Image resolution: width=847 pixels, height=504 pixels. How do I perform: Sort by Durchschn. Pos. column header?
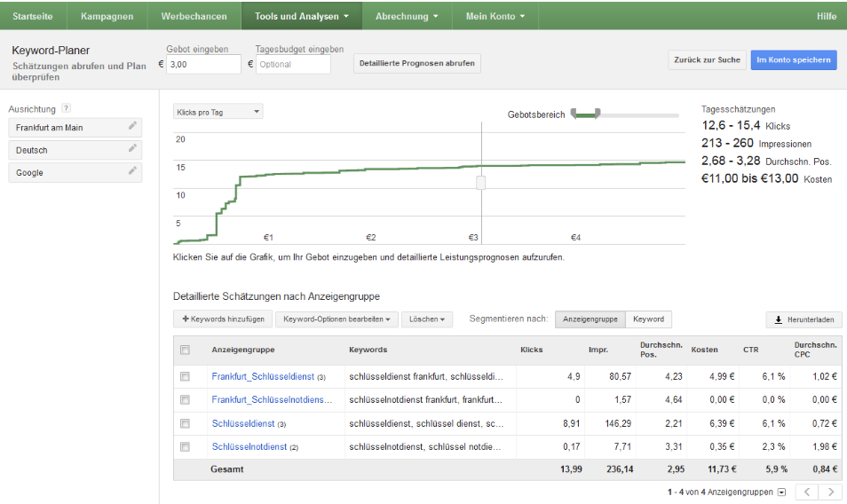pos(661,350)
